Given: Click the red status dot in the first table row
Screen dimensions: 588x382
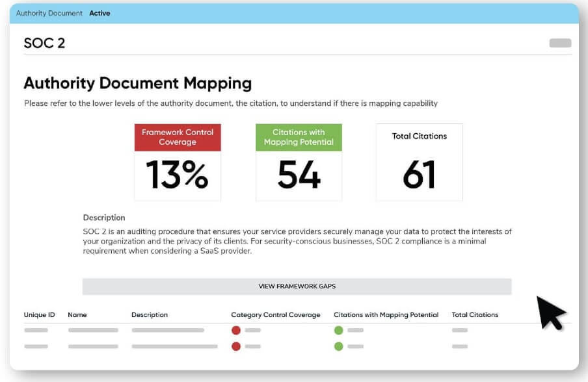Looking at the screenshot, I should click(x=236, y=330).
